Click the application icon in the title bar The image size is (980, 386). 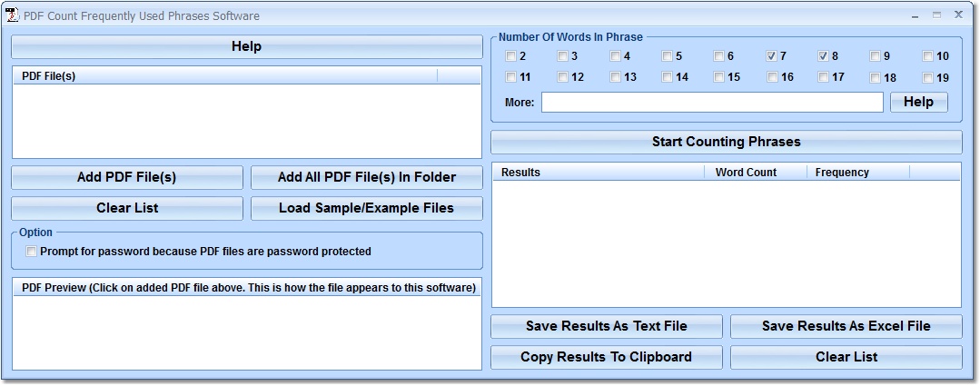[12, 15]
